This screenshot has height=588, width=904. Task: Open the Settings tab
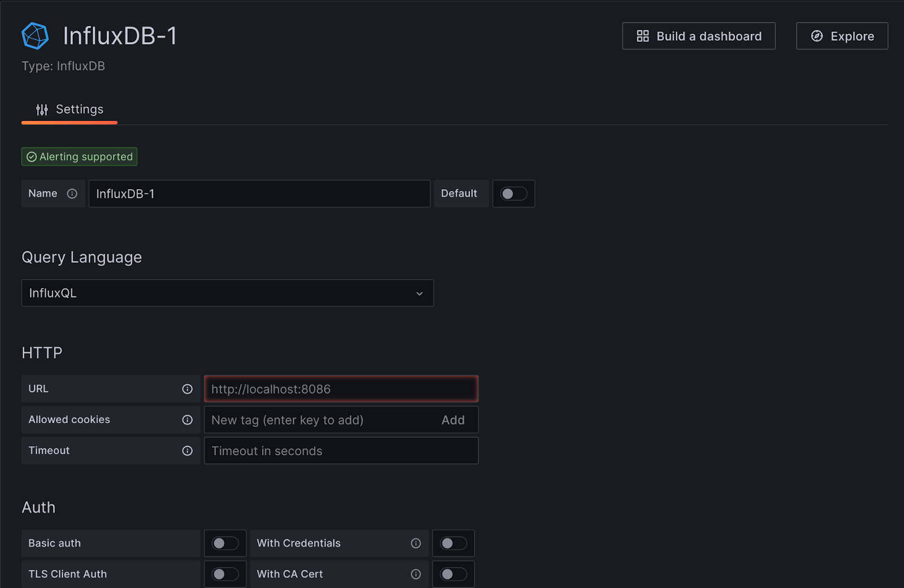(69, 110)
